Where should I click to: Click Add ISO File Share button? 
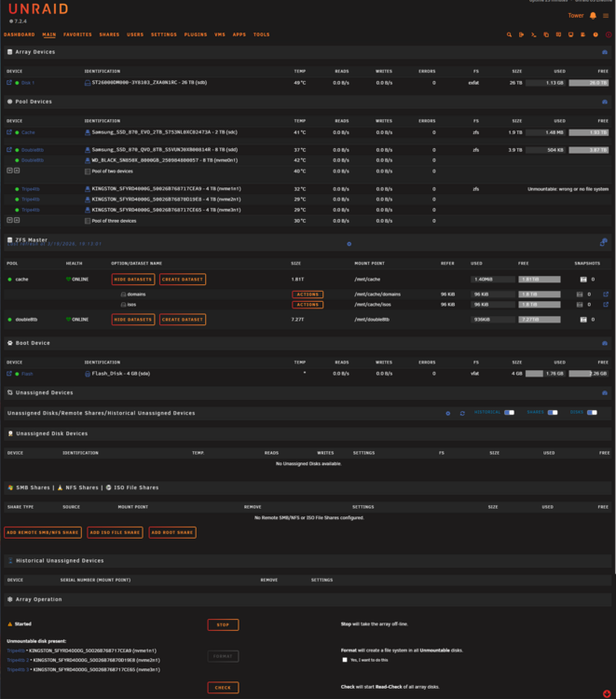click(x=115, y=532)
